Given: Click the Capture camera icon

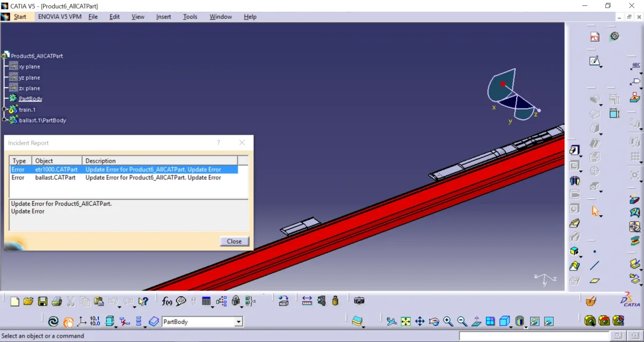Looking at the screenshot, I should coord(359,301).
